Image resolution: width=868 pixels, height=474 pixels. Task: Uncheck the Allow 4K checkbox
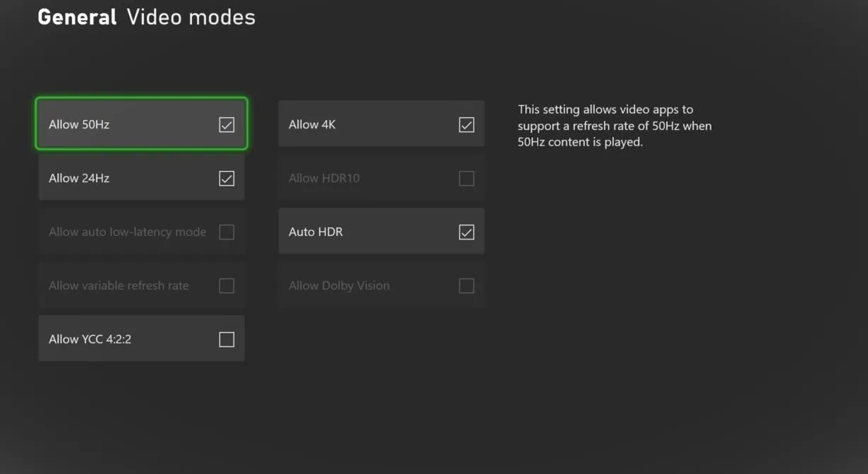coord(466,125)
